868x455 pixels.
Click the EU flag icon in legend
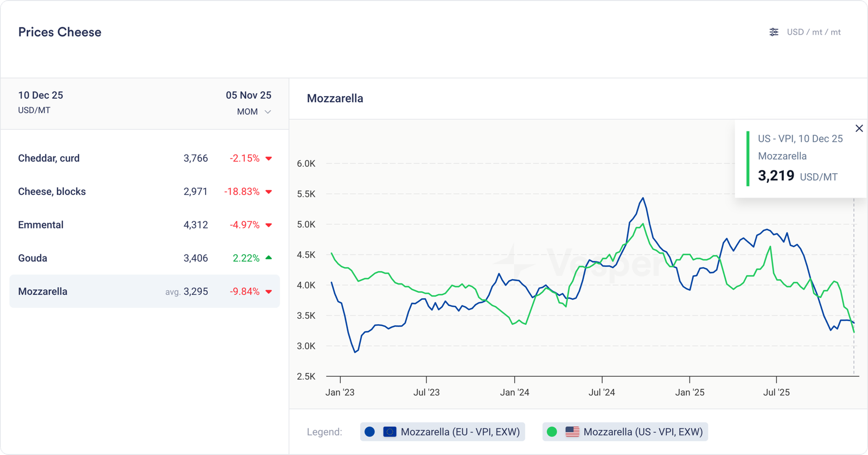[390, 432]
